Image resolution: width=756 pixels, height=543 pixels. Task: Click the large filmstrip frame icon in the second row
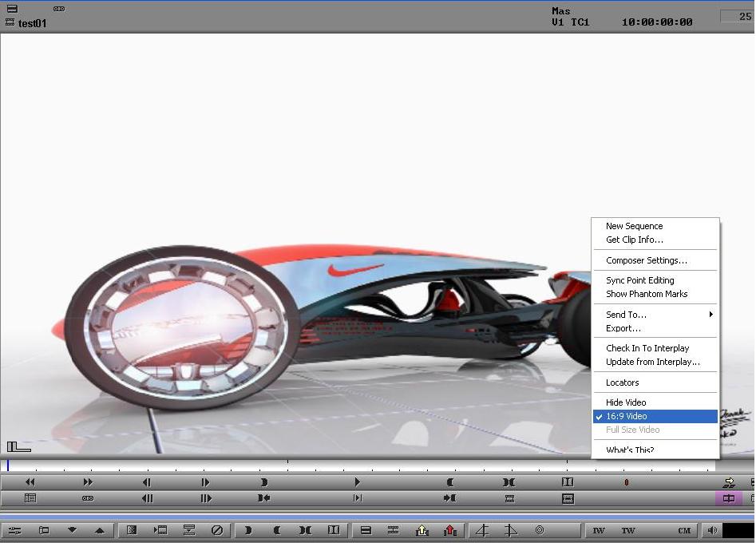pos(568,497)
